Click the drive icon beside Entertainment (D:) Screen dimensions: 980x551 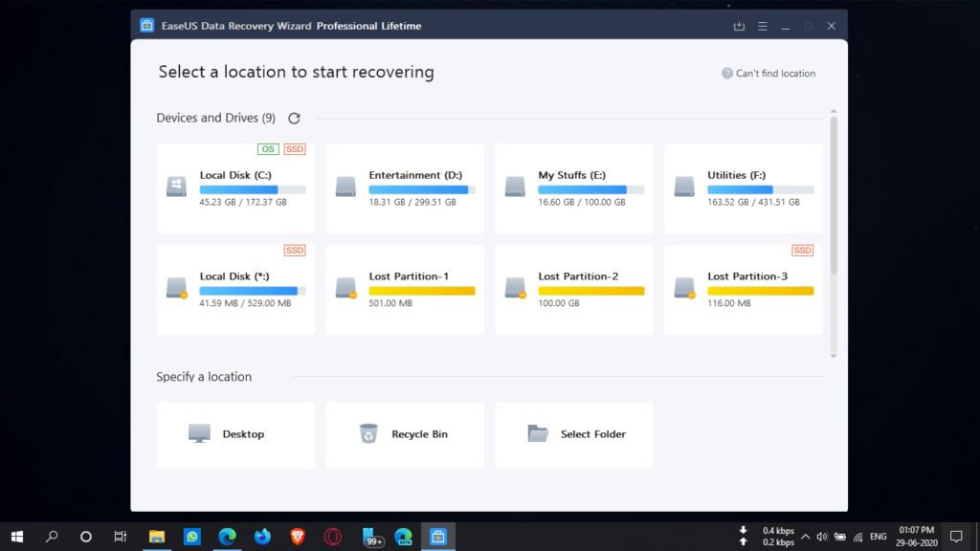pyautogui.click(x=345, y=187)
